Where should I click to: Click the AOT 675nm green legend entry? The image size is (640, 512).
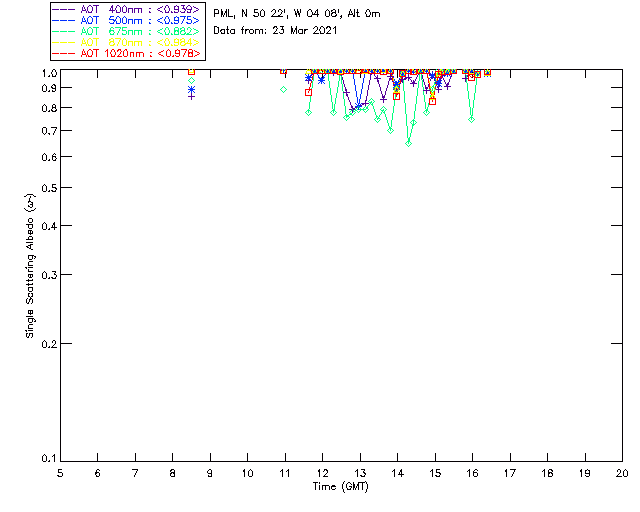click(x=127, y=31)
